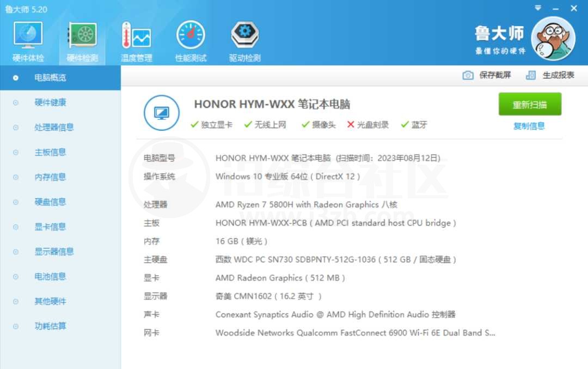Click the AMD Radeon Graphics ( 512 MB ) value
Image resolution: width=588 pixels, height=369 pixels.
(280, 278)
